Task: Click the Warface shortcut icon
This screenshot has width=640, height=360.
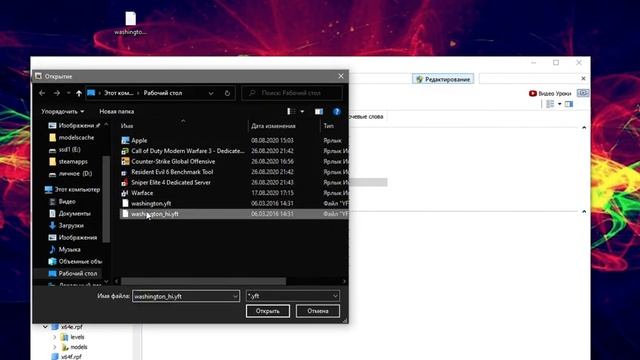Action: (x=125, y=193)
